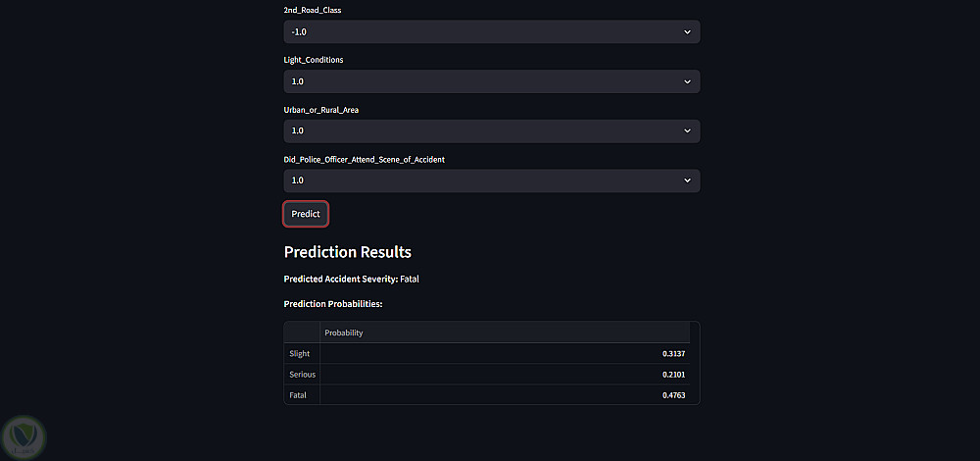Select the Fatal row label in the table
Viewport: 980px width, 461px height.
coord(298,395)
